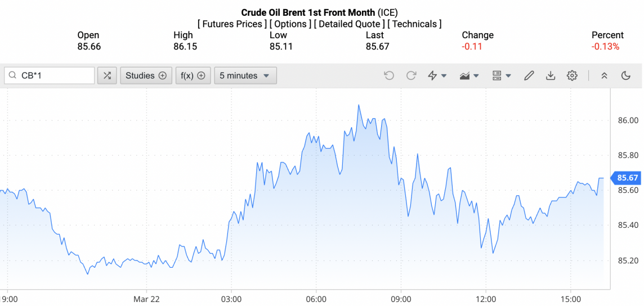
Task: Open the drawing pencil tool
Action: click(x=529, y=75)
